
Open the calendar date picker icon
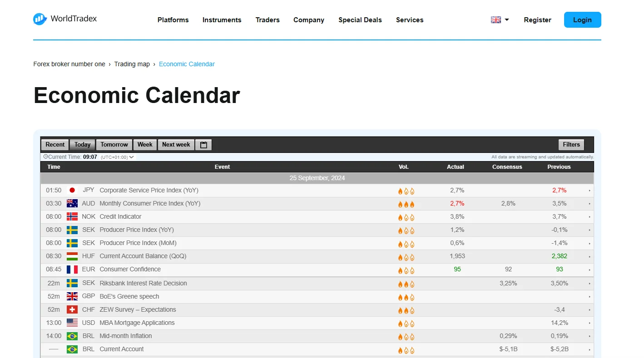point(203,144)
